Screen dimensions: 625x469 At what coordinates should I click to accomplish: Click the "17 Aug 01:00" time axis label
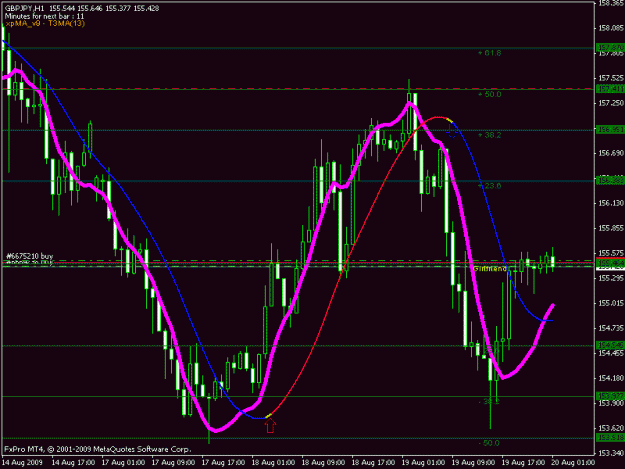point(123,463)
